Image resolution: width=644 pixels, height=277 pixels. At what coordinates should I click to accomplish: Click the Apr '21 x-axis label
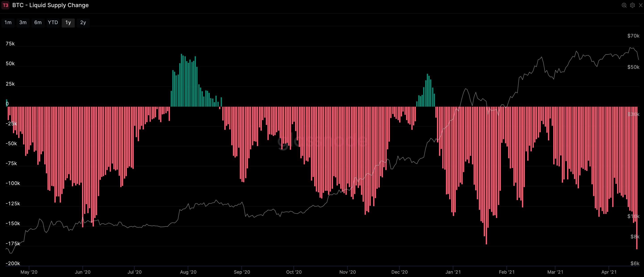(x=609, y=272)
